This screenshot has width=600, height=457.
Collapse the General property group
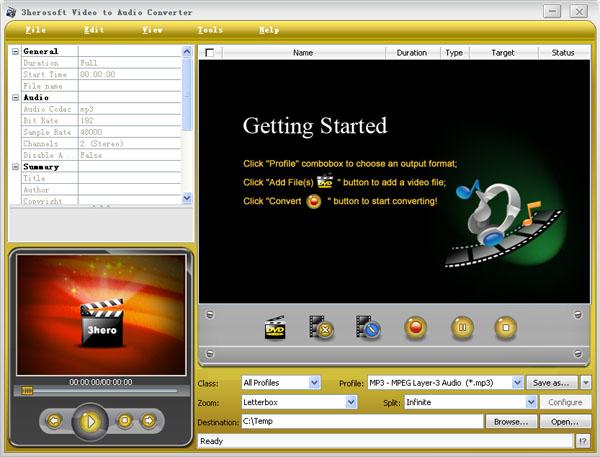coord(15,51)
